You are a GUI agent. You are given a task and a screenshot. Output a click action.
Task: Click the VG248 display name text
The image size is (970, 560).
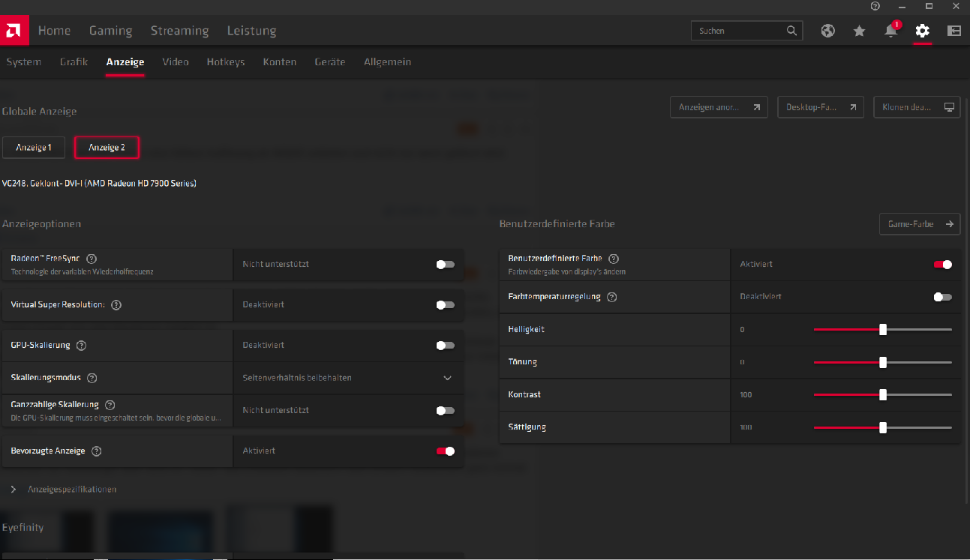point(99,183)
